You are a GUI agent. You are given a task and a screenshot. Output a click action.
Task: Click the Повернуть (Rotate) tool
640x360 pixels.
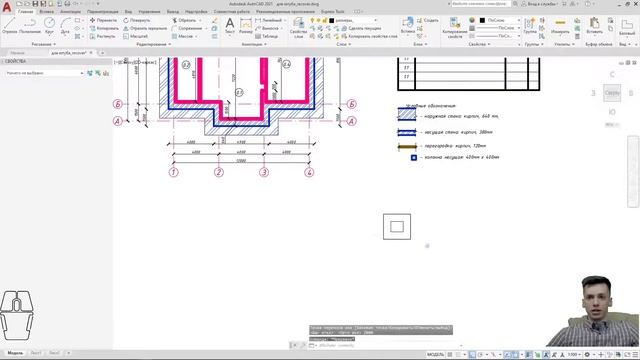pyautogui.click(x=137, y=20)
